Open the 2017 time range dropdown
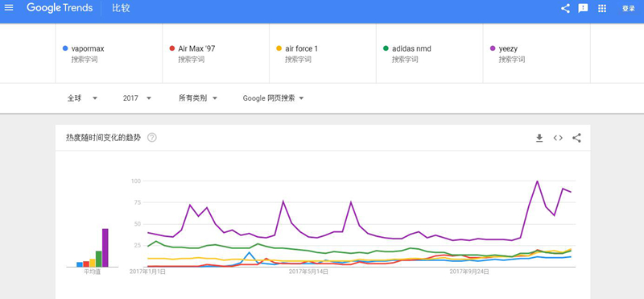Screen dimensions: 644x299 click(137, 98)
